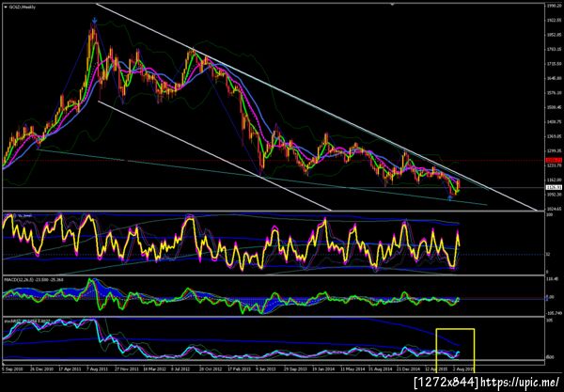This screenshot has width=564, height=392.
Task: Click the GOLD,Weekly chart title label
Action: coord(23,7)
